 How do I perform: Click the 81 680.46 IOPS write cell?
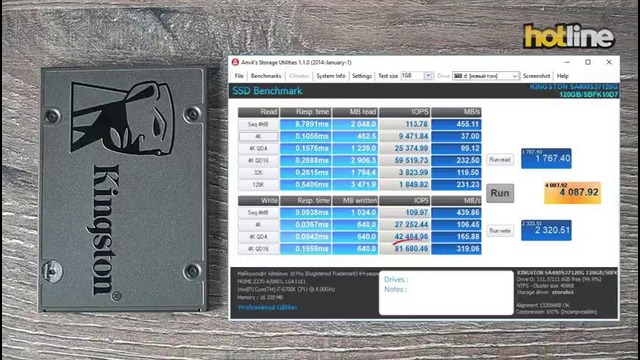pos(404,249)
